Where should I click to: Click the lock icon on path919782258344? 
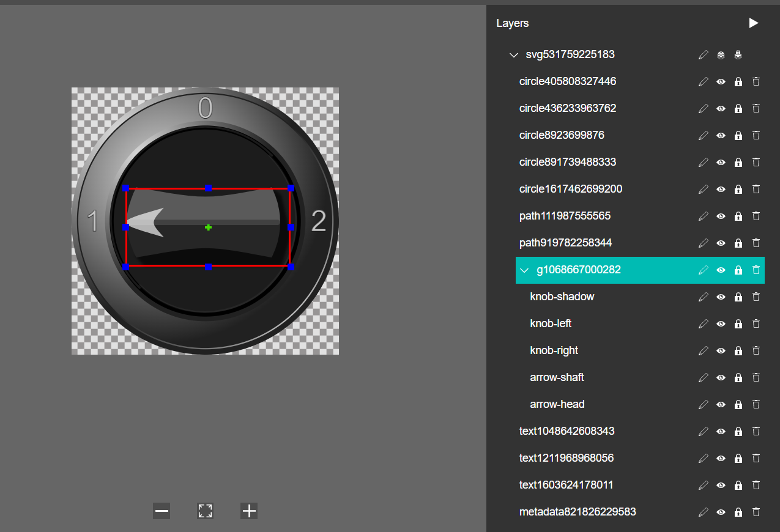point(738,243)
